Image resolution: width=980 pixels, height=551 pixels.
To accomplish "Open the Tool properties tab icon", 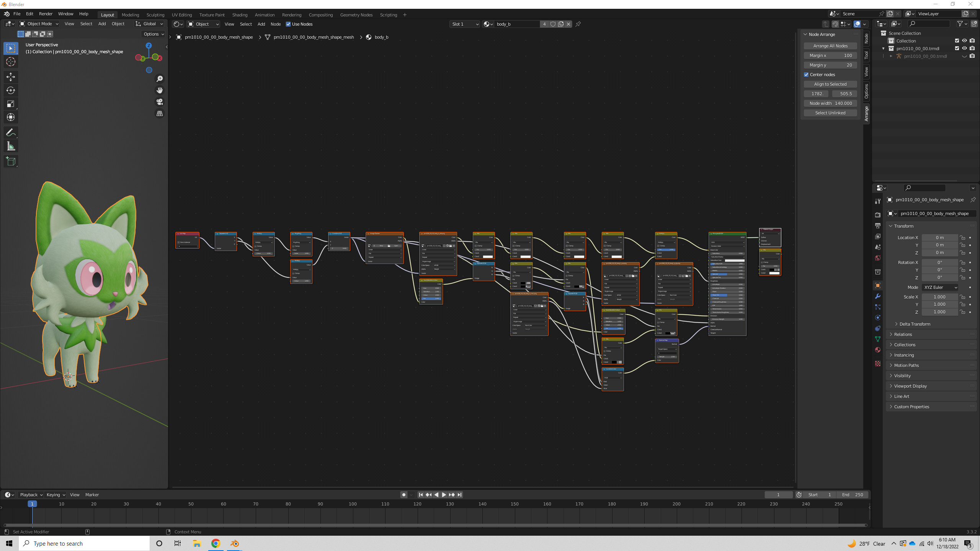I will (x=878, y=201).
